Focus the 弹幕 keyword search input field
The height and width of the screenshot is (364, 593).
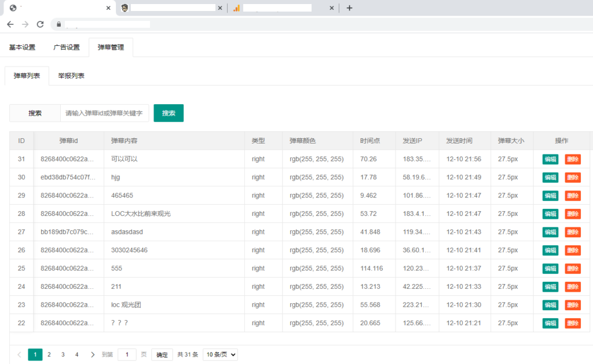[x=104, y=113]
